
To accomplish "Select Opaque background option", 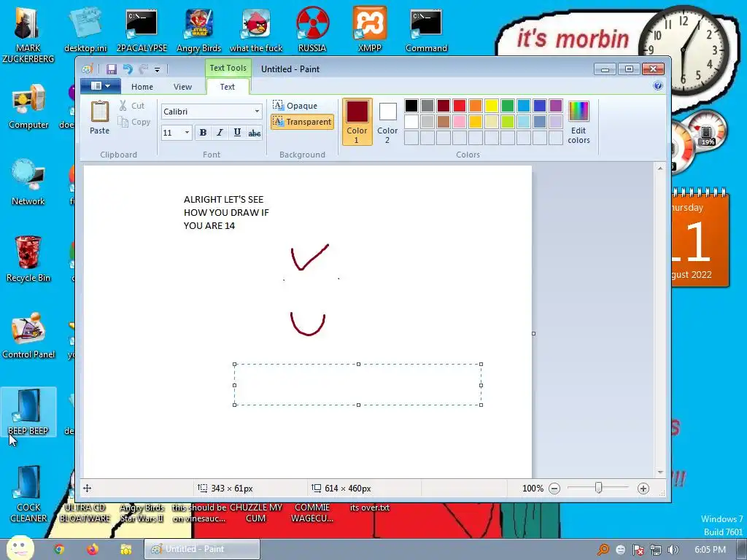I will click(295, 105).
